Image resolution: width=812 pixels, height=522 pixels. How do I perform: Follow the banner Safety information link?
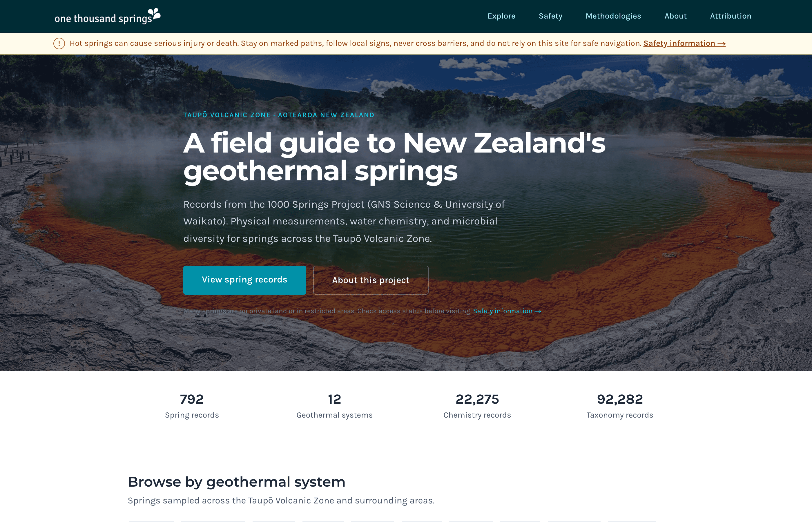[684, 43]
